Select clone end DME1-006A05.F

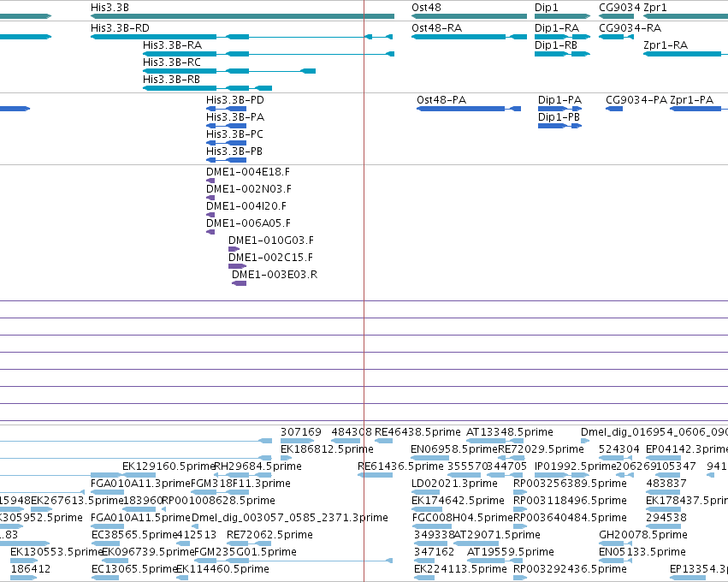pyautogui.click(x=210, y=232)
